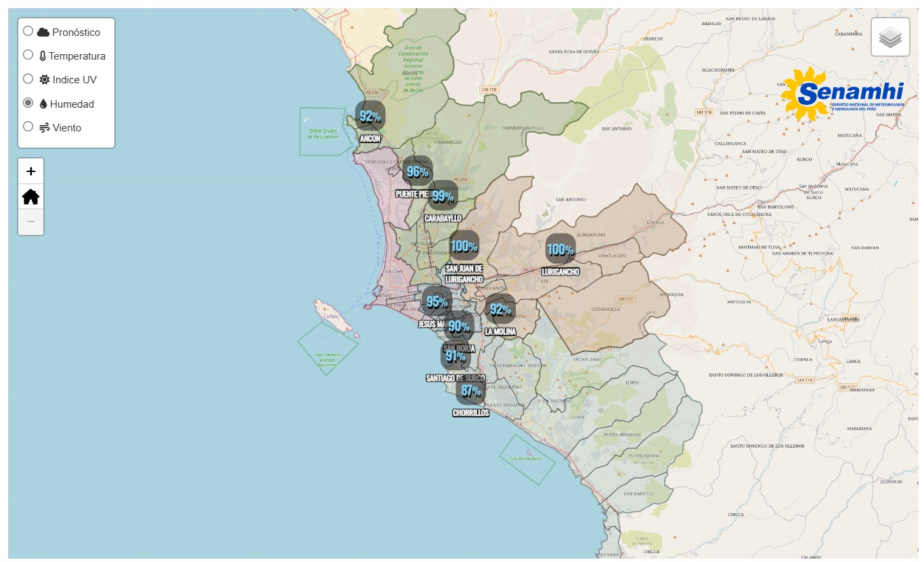Click the ANCON station label
The image size is (924, 562).
point(370,138)
